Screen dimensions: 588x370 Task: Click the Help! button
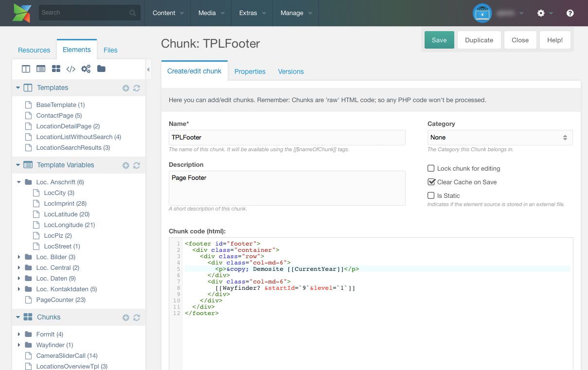click(x=555, y=40)
